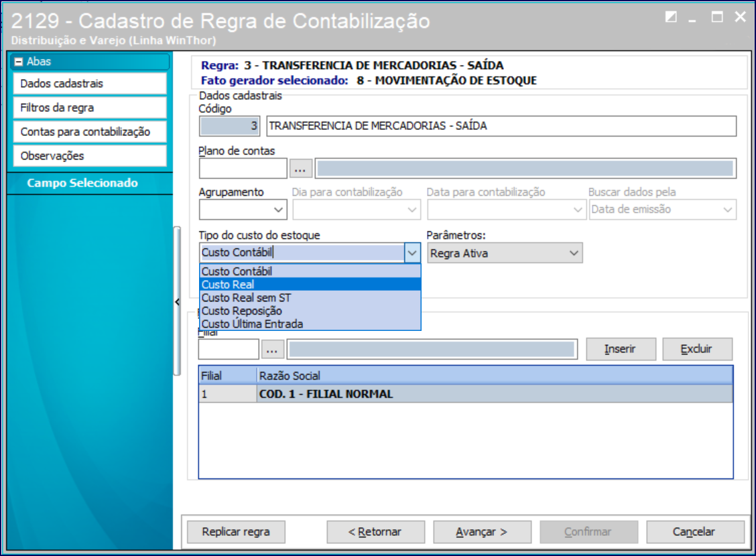Click the Filial column header
Viewport: 756px width, 556px height.
tap(228, 375)
